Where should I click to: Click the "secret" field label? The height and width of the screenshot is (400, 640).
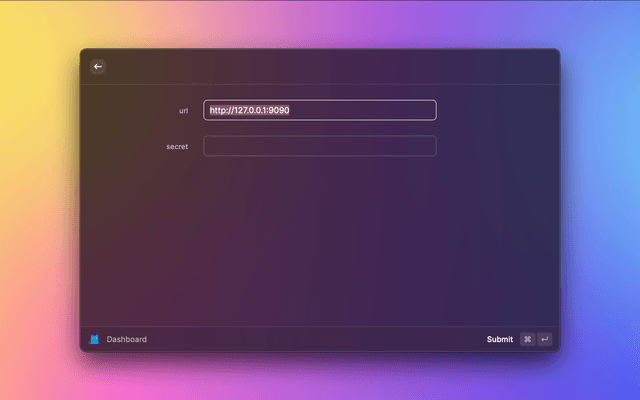[177, 146]
